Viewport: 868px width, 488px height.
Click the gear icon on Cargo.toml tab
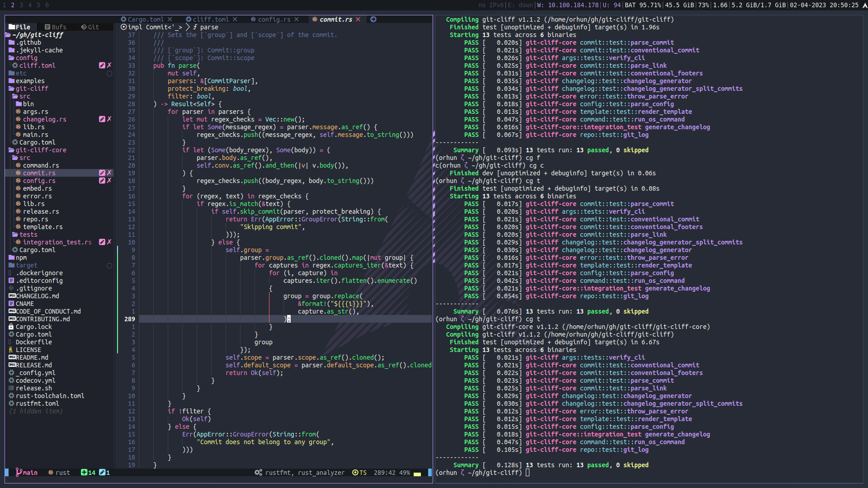coord(123,19)
